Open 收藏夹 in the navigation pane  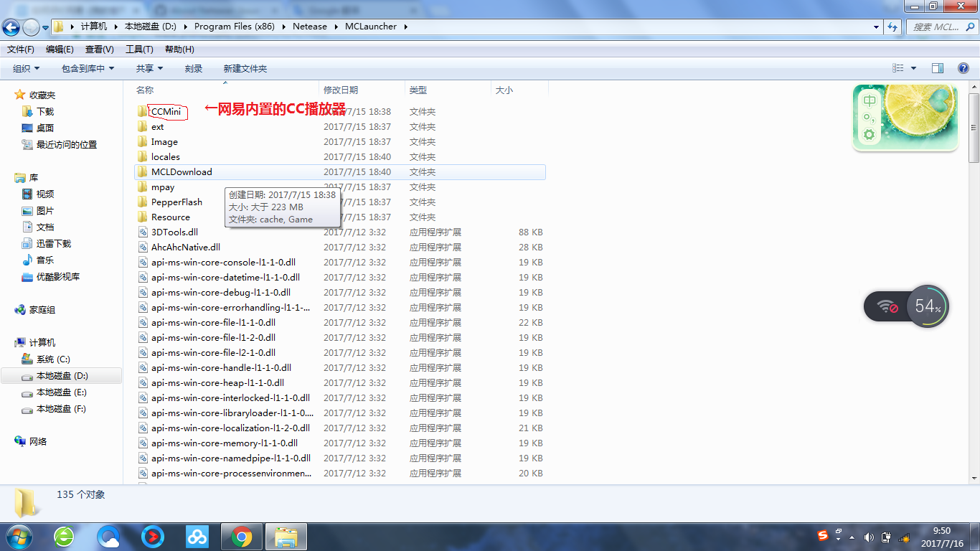click(x=42, y=95)
